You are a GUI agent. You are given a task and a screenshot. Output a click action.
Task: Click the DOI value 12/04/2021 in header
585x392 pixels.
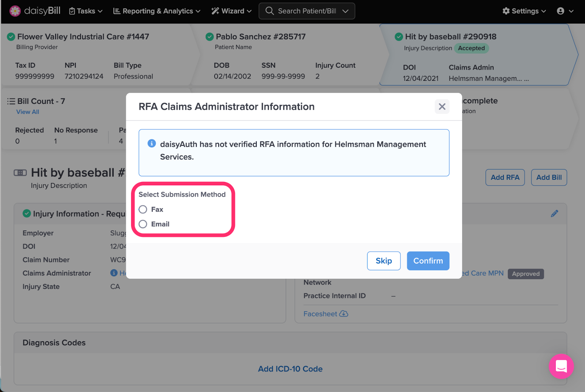(421, 79)
